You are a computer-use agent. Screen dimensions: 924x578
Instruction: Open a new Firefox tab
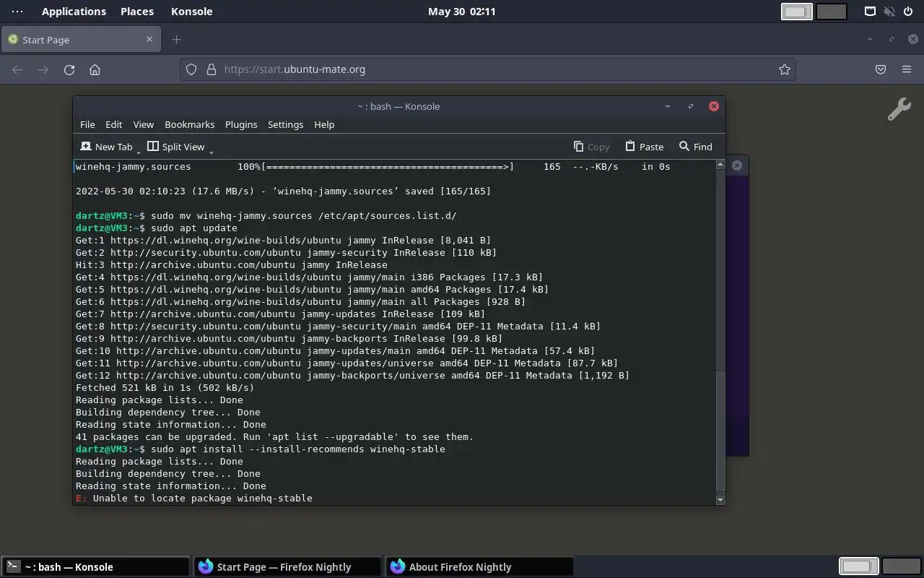click(x=176, y=40)
